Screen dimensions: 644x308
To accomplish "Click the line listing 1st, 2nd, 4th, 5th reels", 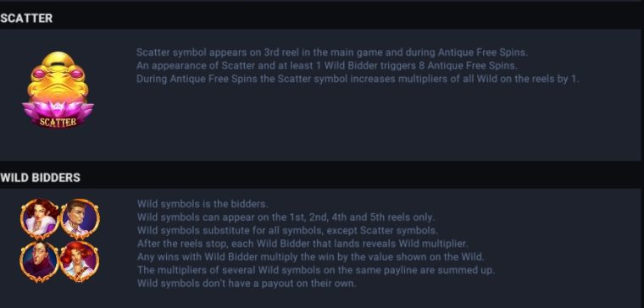I will coord(286,217).
